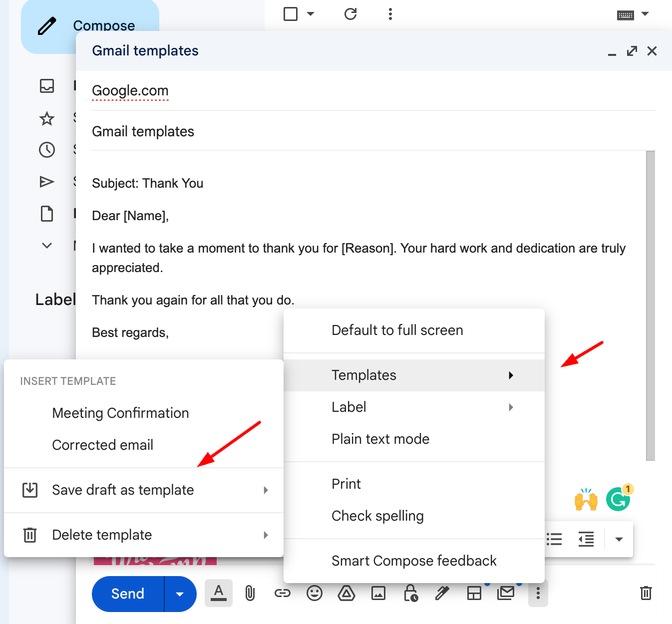Click the insert signature pen icon

[x=442, y=594]
